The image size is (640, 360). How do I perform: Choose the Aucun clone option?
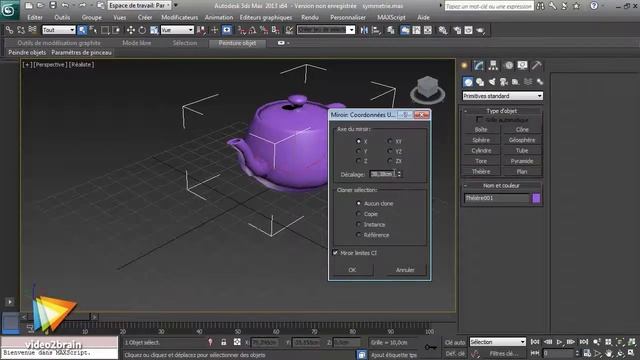[x=358, y=203]
